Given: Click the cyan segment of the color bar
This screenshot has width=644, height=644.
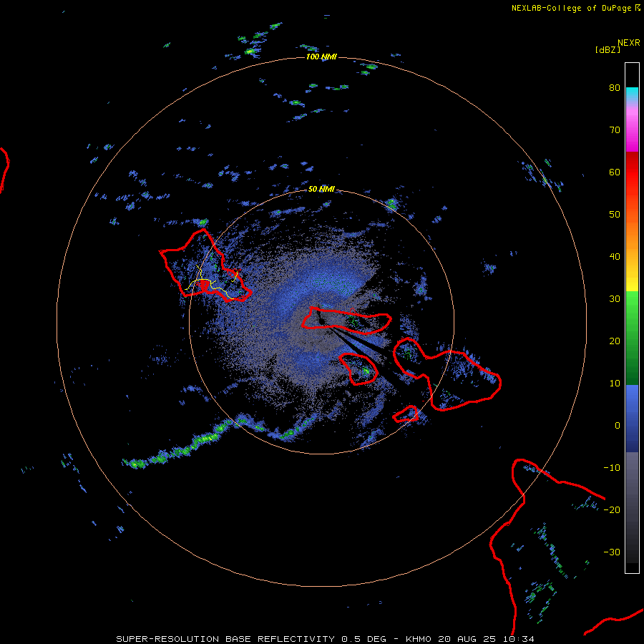Looking at the screenshot, I should pyautogui.click(x=632, y=94).
